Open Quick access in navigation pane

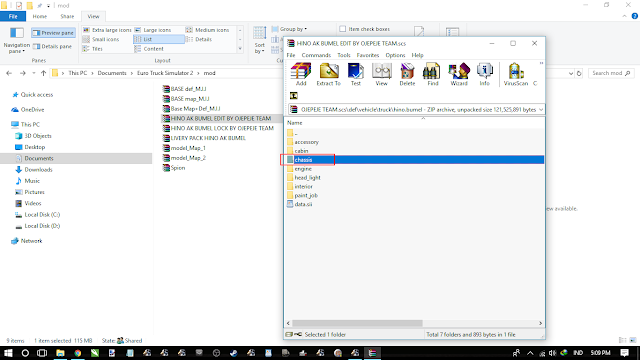33,95
